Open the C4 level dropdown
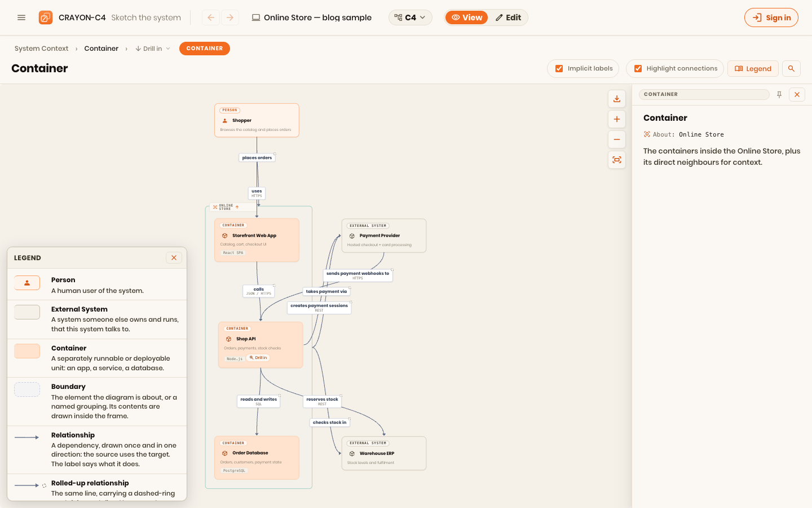This screenshot has width=812, height=508. point(411,17)
